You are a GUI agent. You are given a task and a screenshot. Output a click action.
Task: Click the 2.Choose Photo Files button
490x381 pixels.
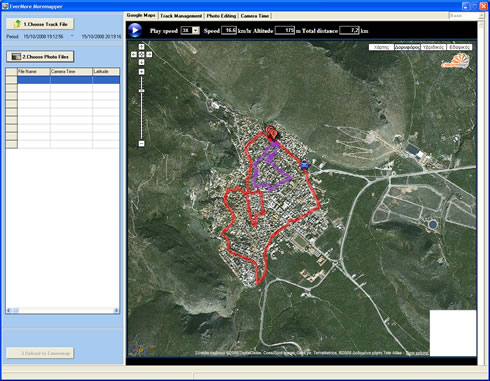pos(40,57)
